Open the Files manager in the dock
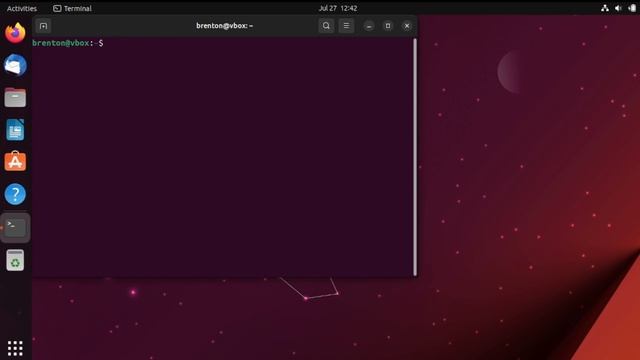The height and width of the screenshot is (360, 640). pos(15,98)
